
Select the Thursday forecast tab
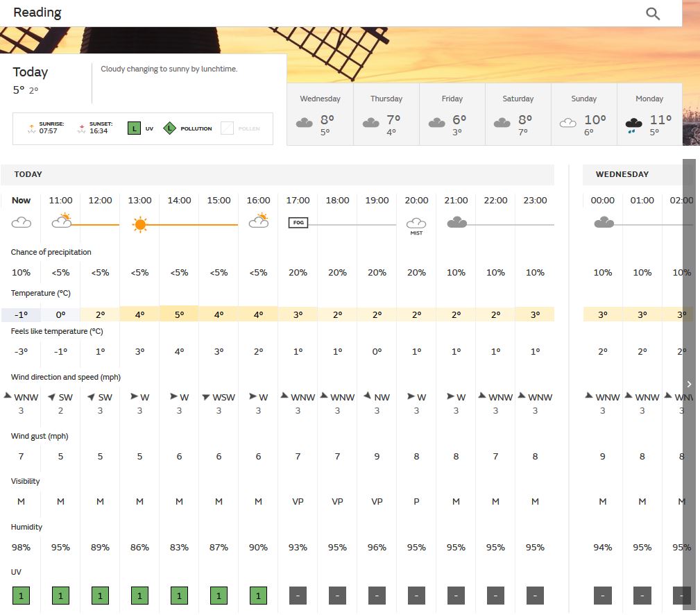386,114
